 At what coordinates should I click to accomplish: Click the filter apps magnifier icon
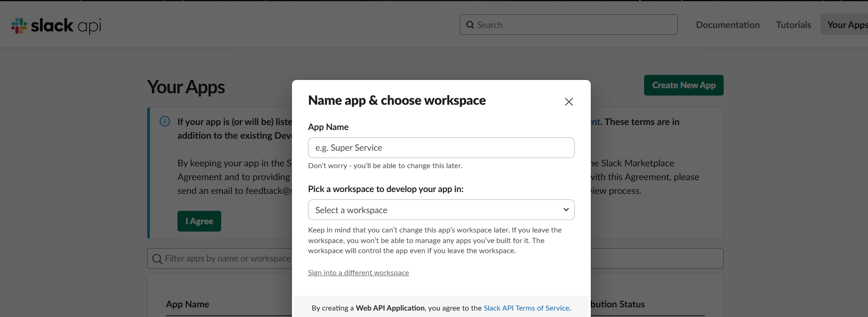pyautogui.click(x=157, y=259)
